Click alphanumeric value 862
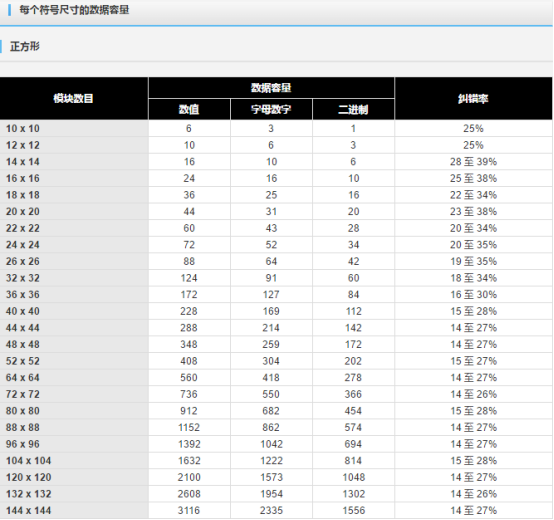This screenshot has width=554, height=520. [x=271, y=427]
